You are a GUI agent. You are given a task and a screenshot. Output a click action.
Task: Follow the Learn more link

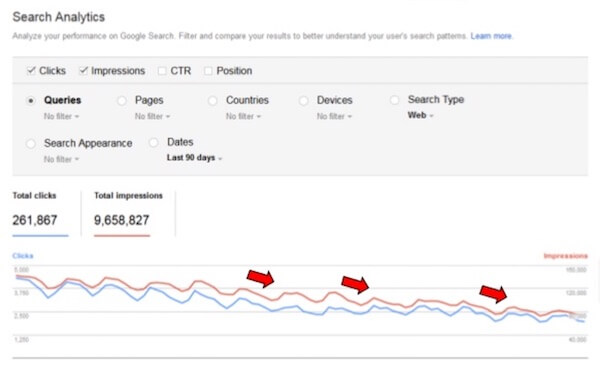click(491, 36)
